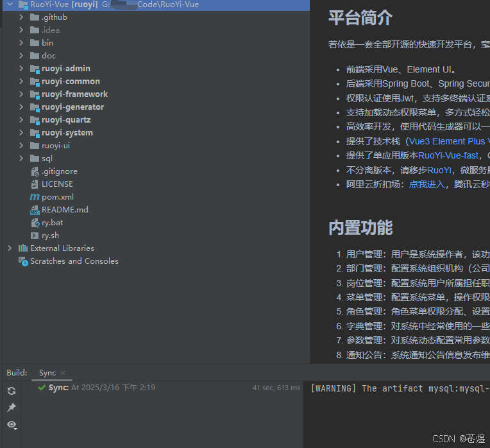490x448 pixels.
Task: Collapse the RuoYi-Vue project root
Action: click(x=10, y=4)
